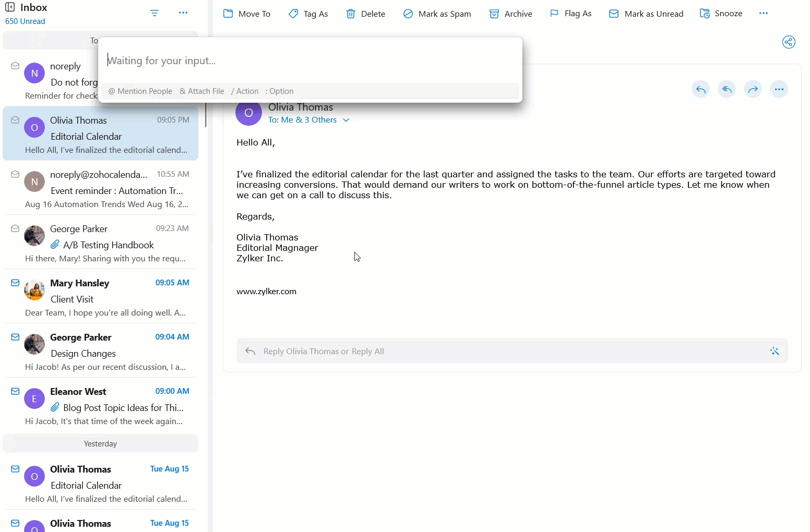Click Mary Hansley's avatar photo

click(34, 290)
